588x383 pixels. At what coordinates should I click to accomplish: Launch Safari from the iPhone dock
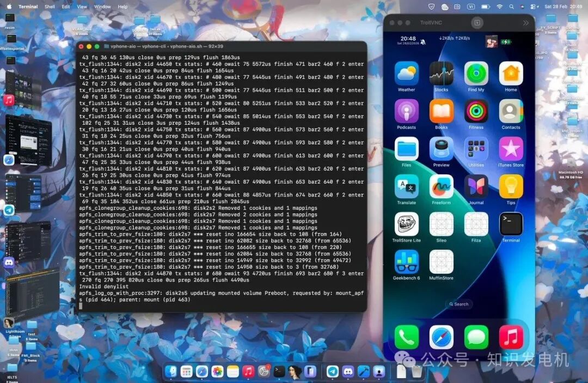[x=441, y=336]
